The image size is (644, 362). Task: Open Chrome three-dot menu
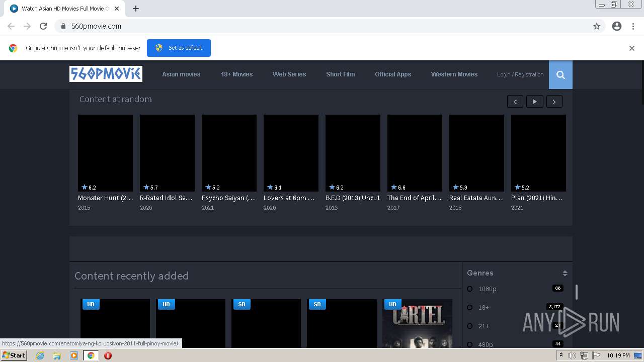tap(633, 26)
